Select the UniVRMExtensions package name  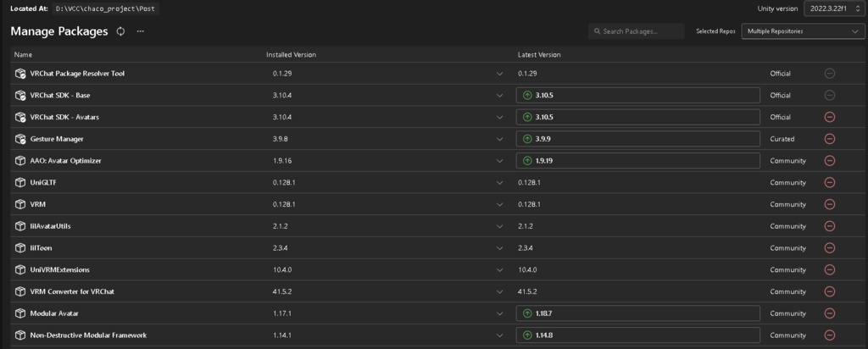60,270
